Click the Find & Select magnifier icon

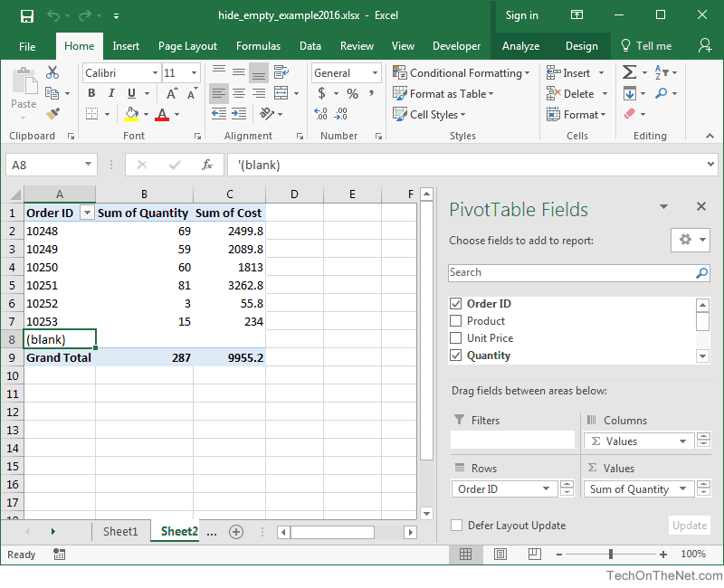point(662,93)
